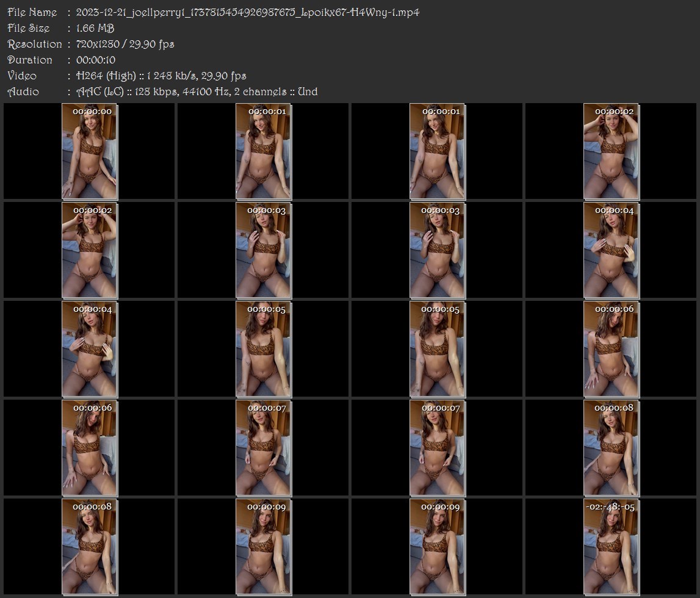Open the 00:00:02 thumbnail in the second row

click(x=89, y=250)
